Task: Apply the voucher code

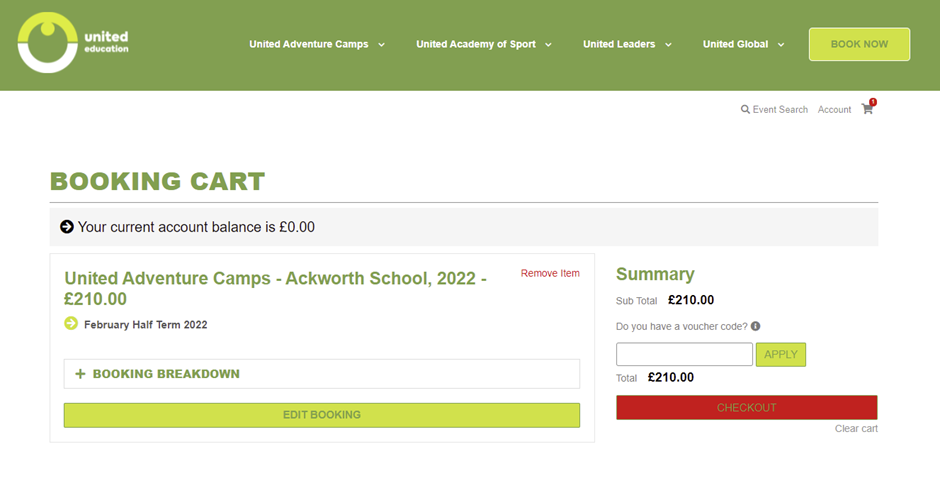Action: point(780,354)
